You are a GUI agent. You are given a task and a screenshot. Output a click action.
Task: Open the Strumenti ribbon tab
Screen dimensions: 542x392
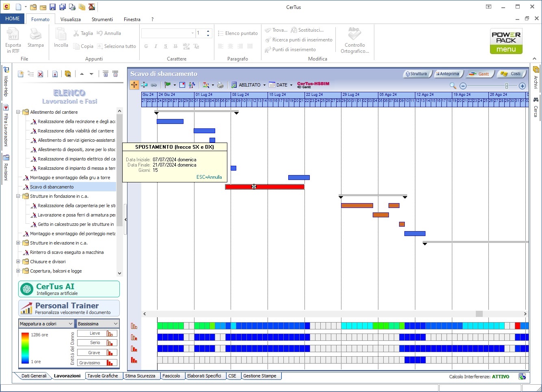pyautogui.click(x=102, y=19)
